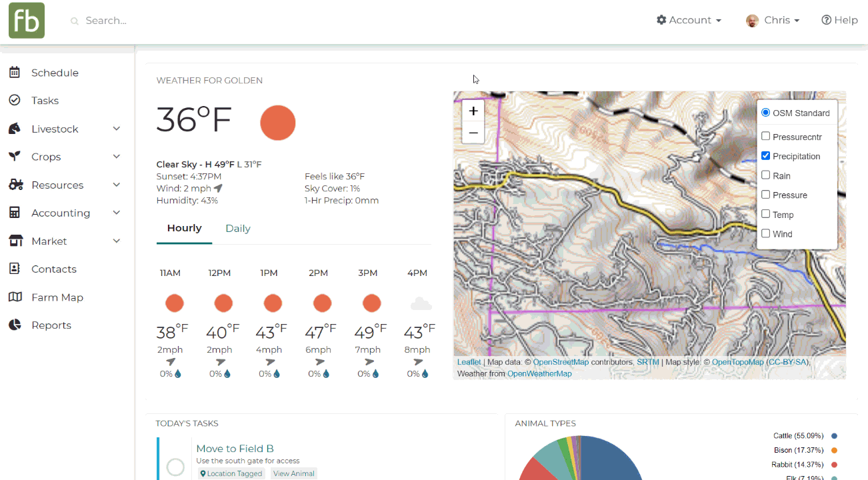Click the 12PM precipitation droplet icon

pyautogui.click(x=227, y=374)
